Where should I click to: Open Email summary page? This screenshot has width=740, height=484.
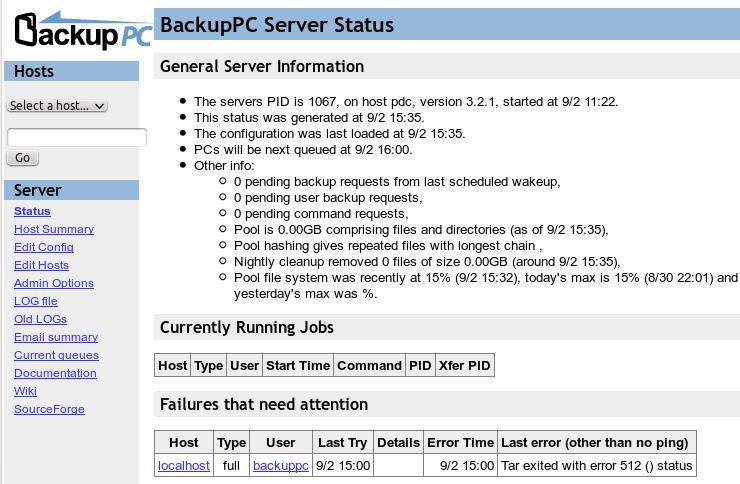click(x=56, y=337)
